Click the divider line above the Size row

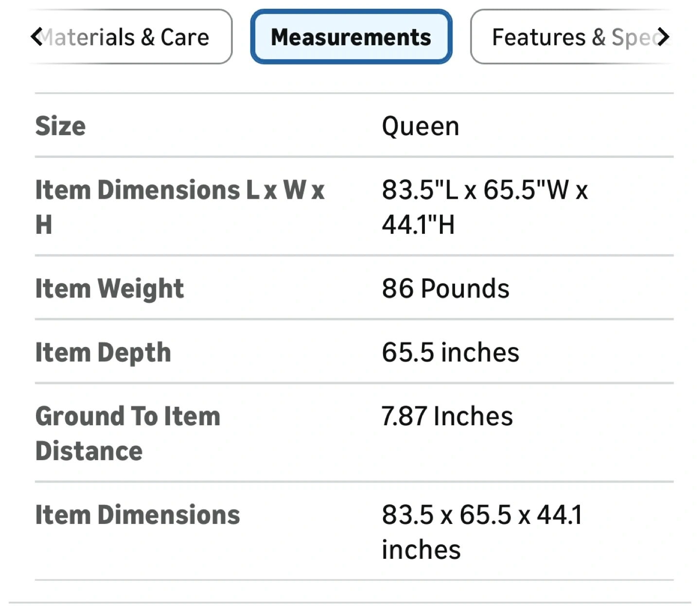(354, 93)
